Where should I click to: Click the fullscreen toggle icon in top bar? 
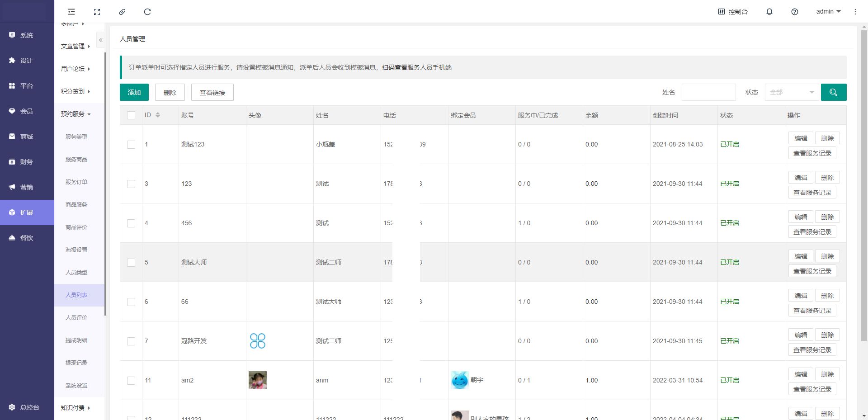[x=97, y=12]
